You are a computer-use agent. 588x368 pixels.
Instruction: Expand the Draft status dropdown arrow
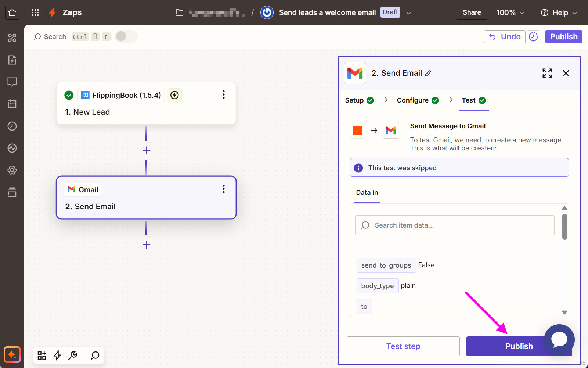(x=408, y=12)
